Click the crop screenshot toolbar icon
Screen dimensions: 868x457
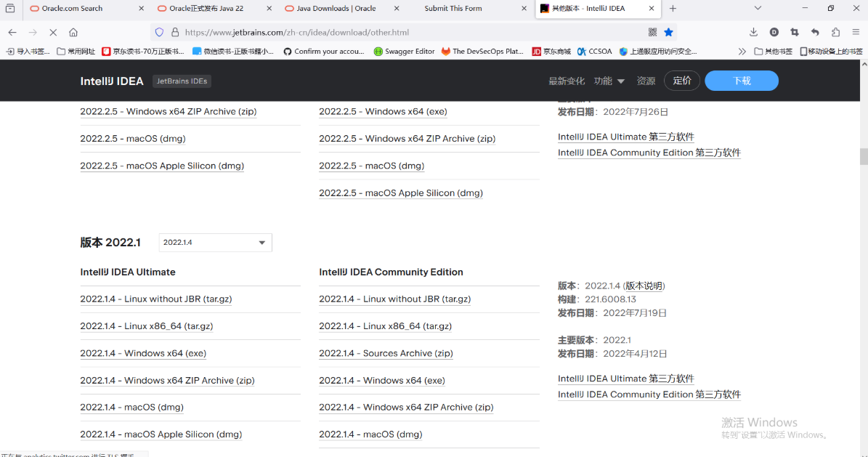[795, 32]
